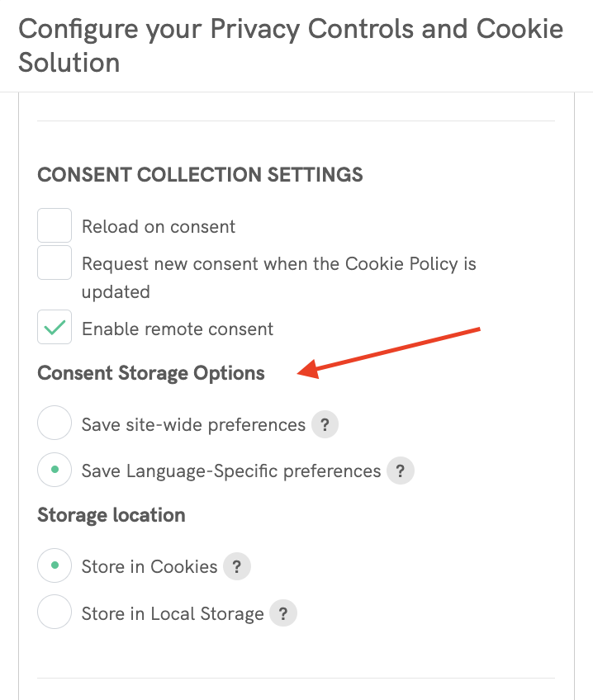Click the Save Language-Specific preferences label
The image size is (593, 700).
pos(230,470)
